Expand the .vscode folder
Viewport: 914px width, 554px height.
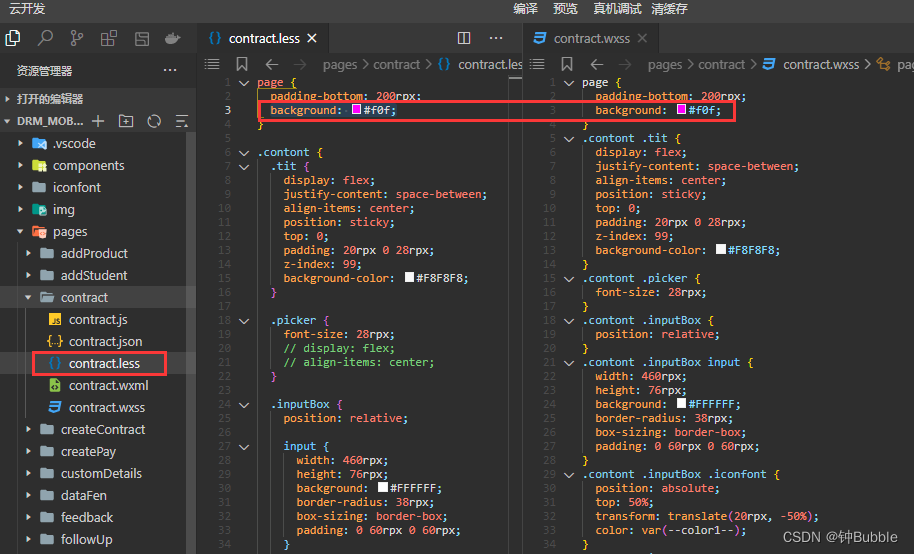tap(21, 143)
